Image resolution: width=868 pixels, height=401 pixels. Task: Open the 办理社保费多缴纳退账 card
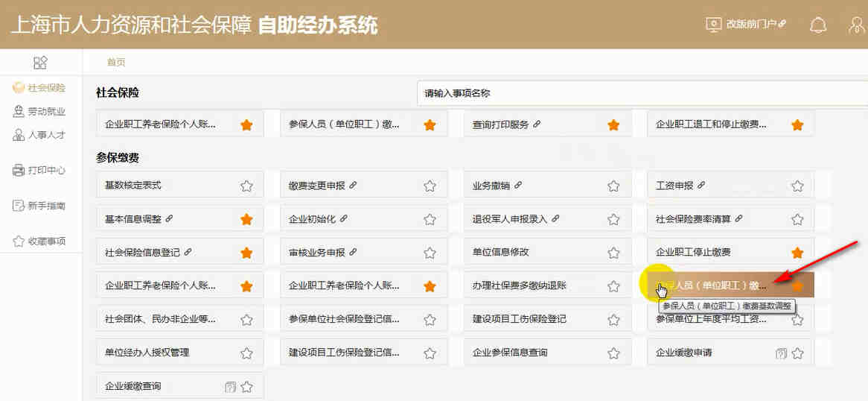point(547,285)
